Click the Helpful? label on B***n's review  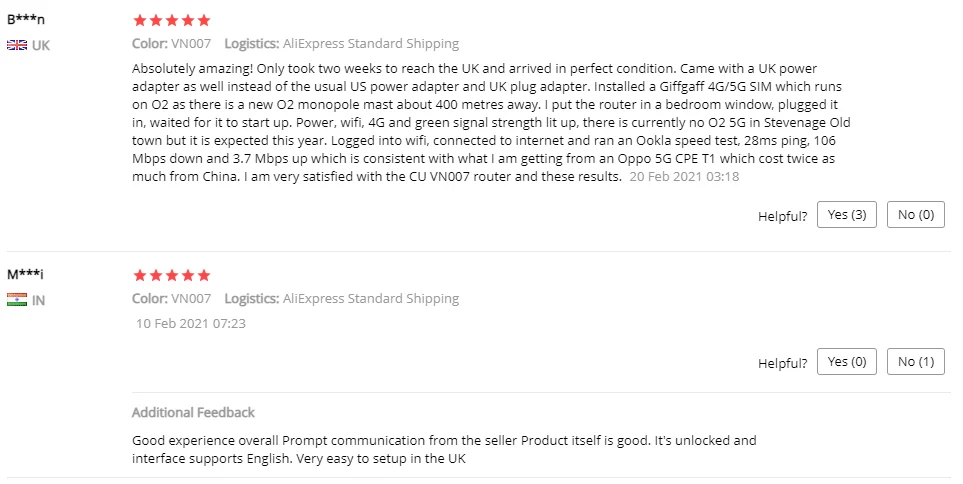782,216
